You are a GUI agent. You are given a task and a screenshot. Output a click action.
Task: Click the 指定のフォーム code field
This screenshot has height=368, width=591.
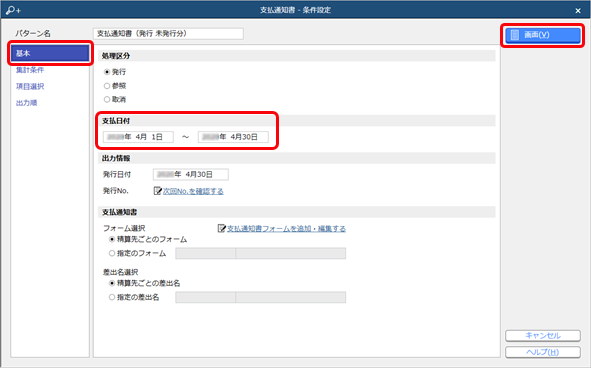pyautogui.click(x=205, y=253)
